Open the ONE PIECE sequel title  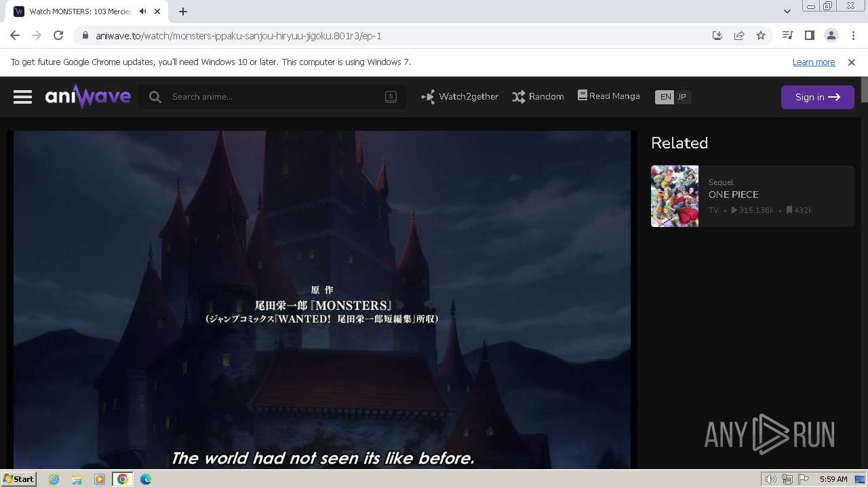pyautogui.click(x=734, y=195)
